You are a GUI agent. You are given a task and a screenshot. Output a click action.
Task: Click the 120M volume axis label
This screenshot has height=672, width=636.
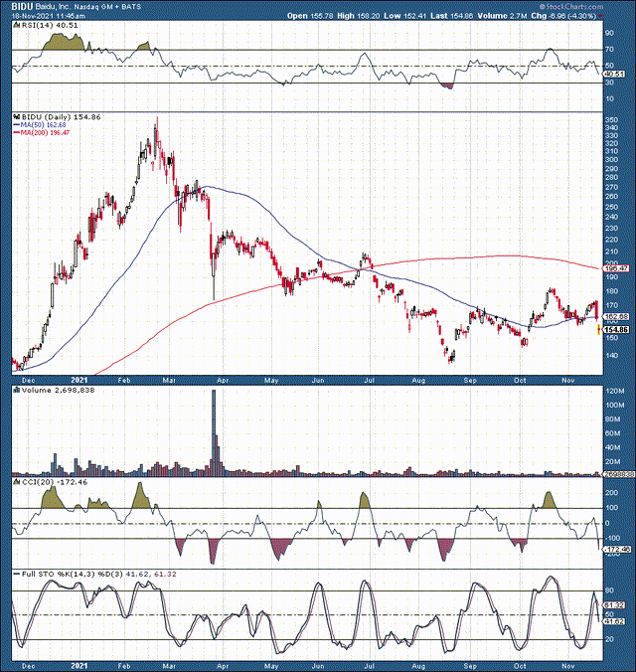pyautogui.click(x=614, y=392)
